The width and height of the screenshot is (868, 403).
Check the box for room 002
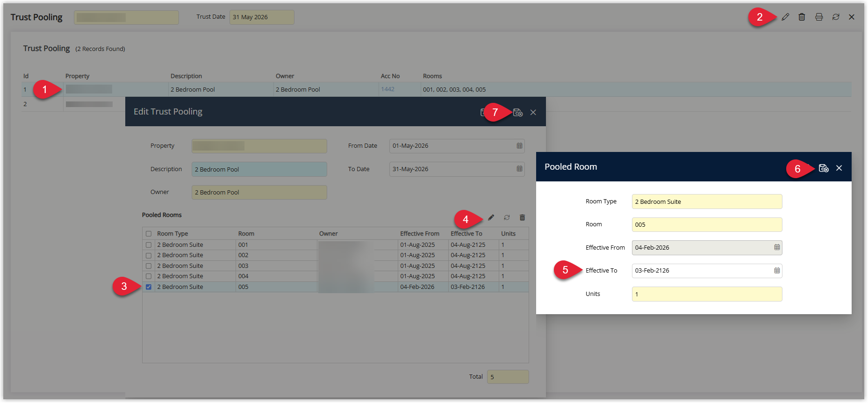tap(149, 256)
